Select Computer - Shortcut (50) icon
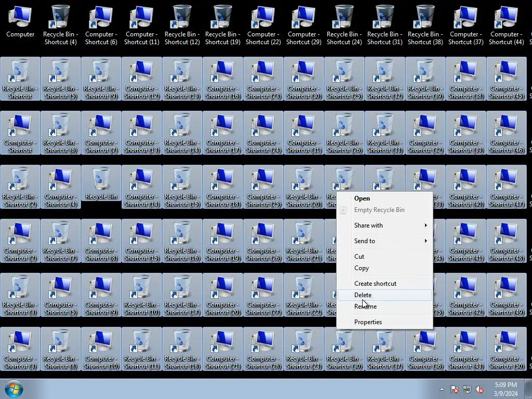This screenshot has height=399, width=532. click(506, 349)
